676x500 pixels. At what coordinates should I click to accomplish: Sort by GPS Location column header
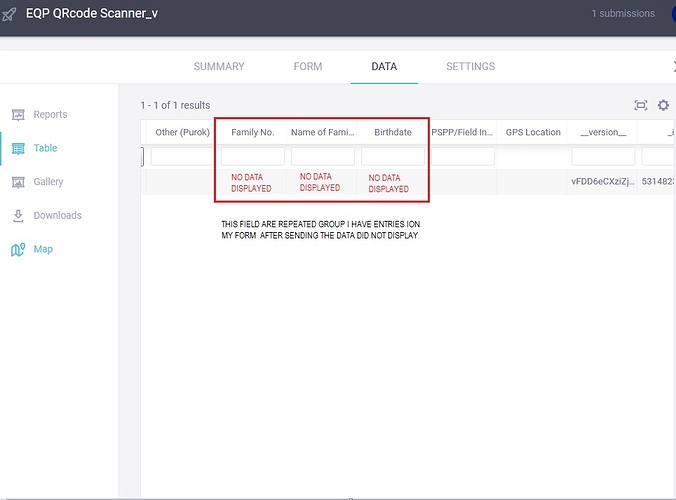pos(533,132)
